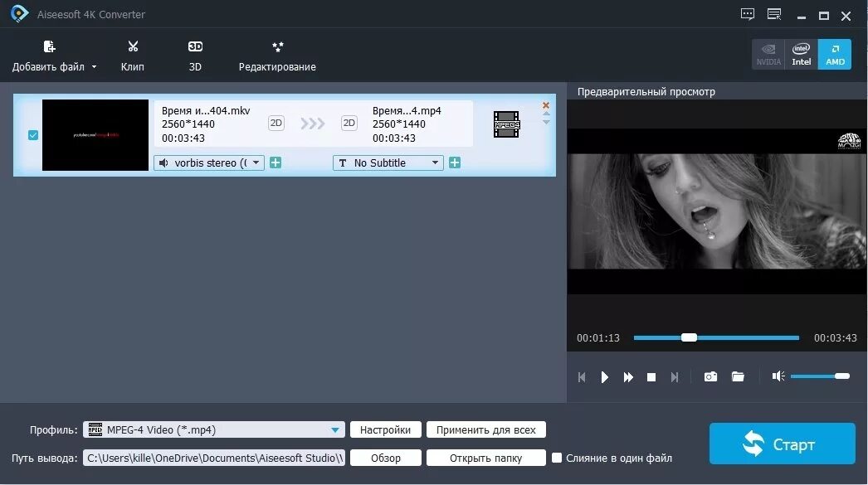Open the vorbis stereo audio track dropdown
Viewport: 868px width, 485px height.
click(208, 162)
